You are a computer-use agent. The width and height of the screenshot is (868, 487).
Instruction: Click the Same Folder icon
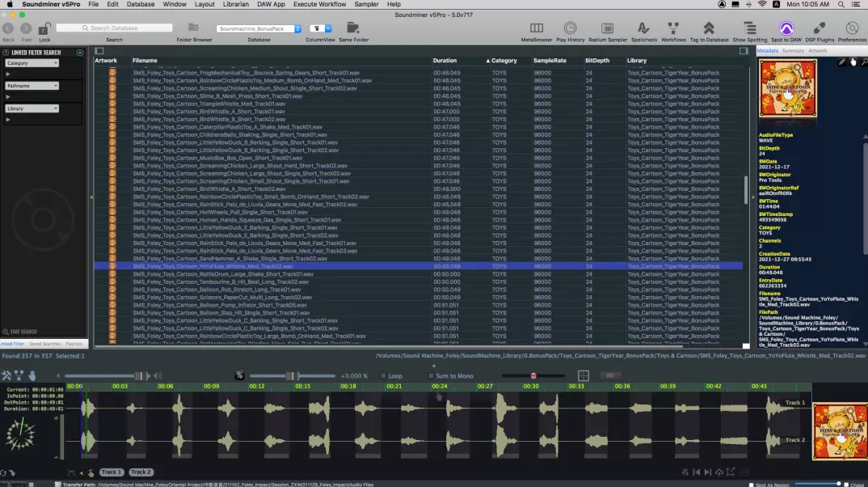353,28
